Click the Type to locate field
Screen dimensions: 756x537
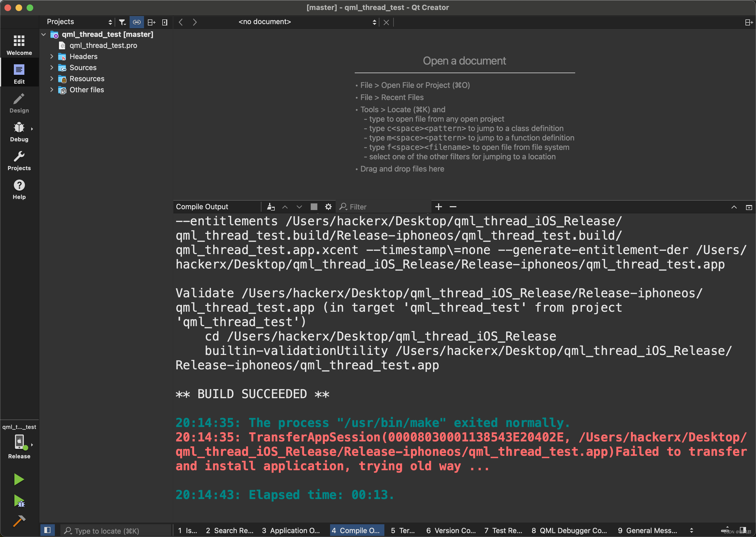(116, 530)
